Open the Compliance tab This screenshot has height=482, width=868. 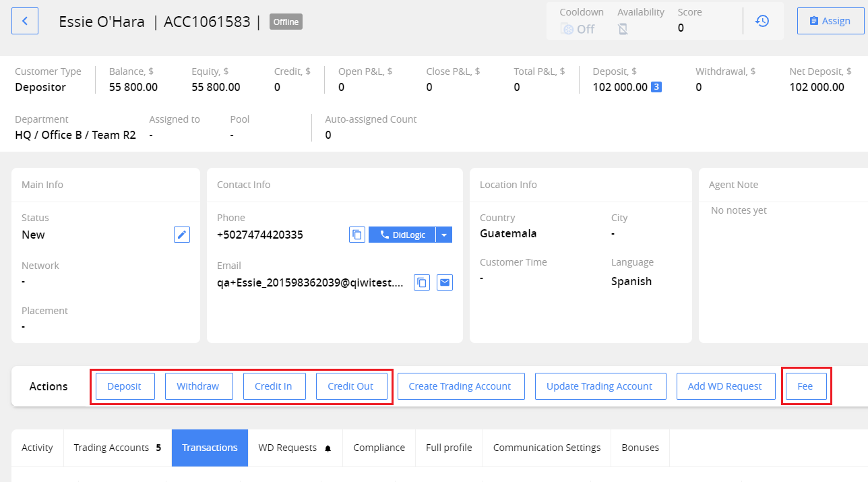(x=379, y=447)
